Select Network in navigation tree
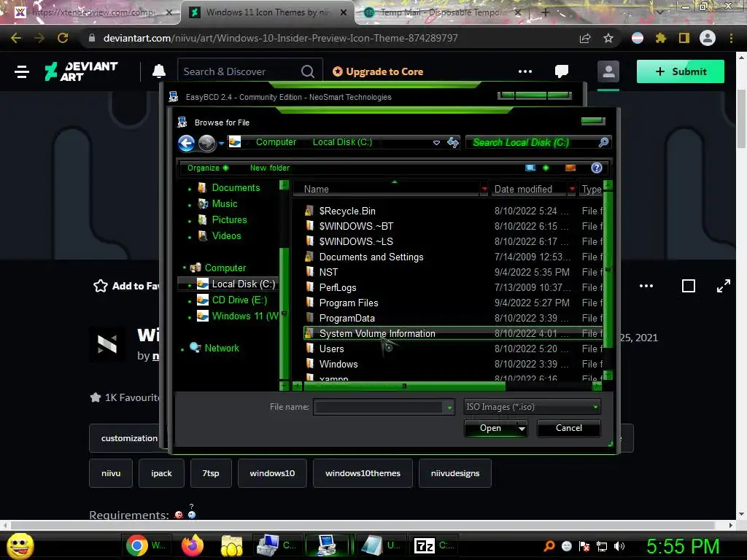This screenshot has height=560, width=747. pos(214,348)
